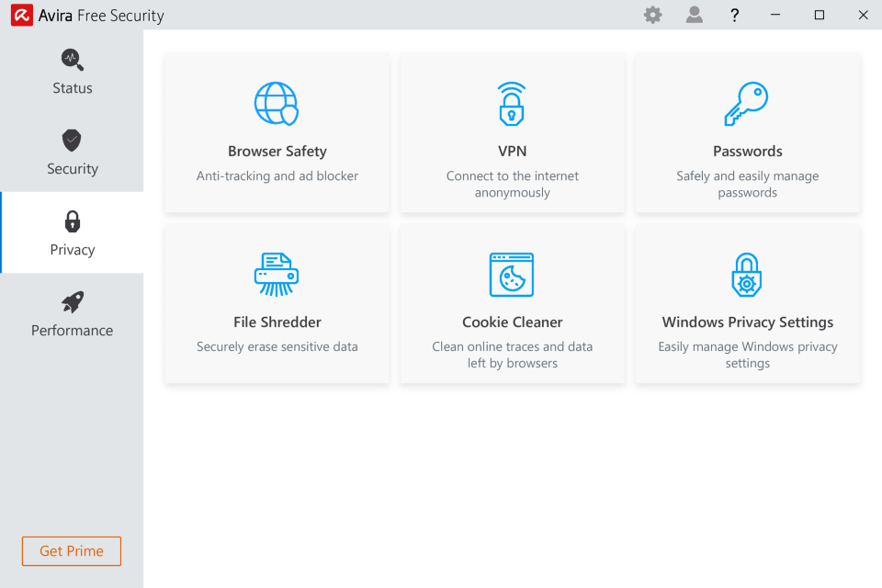The image size is (882, 588).
Task: Click the Windows Privacy Settings lock icon
Action: pos(746,275)
